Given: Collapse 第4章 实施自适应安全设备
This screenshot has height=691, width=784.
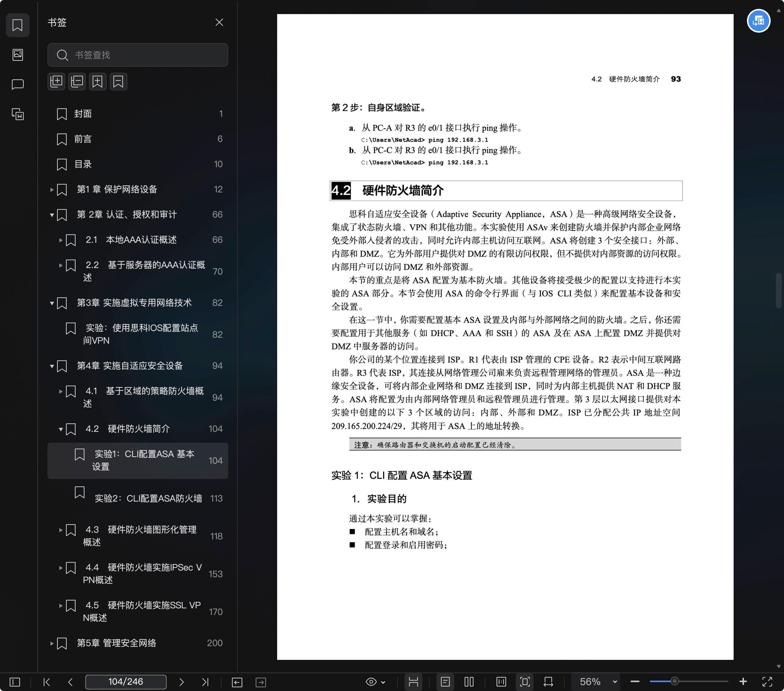Looking at the screenshot, I should 52,366.
